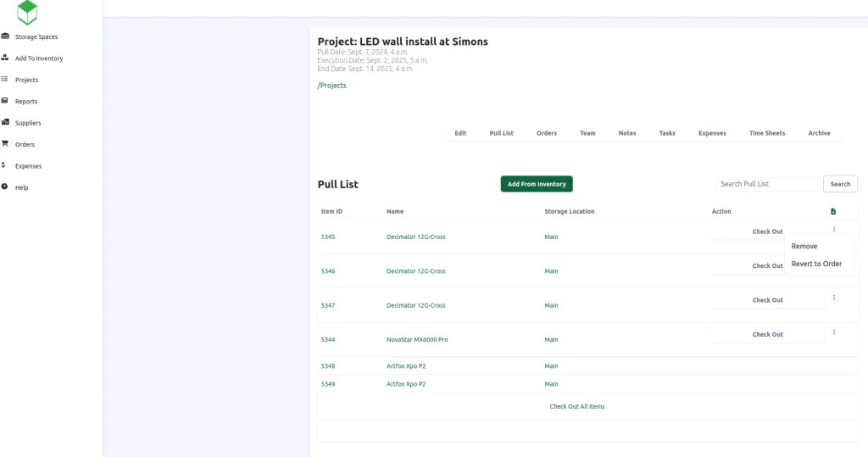Click the NovaStar MX6000 Pro name
Screen dimensions: 868x457
click(x=417, y=339)
